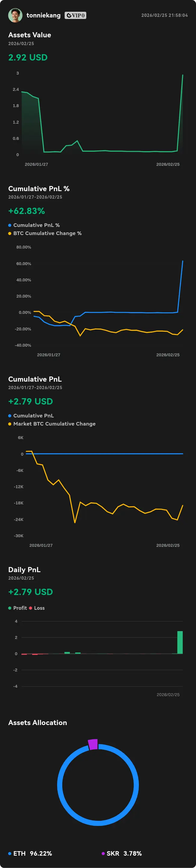Toggle the Loss series label in Daily PnL
The image size is (196, 868).
coord(39,608)
